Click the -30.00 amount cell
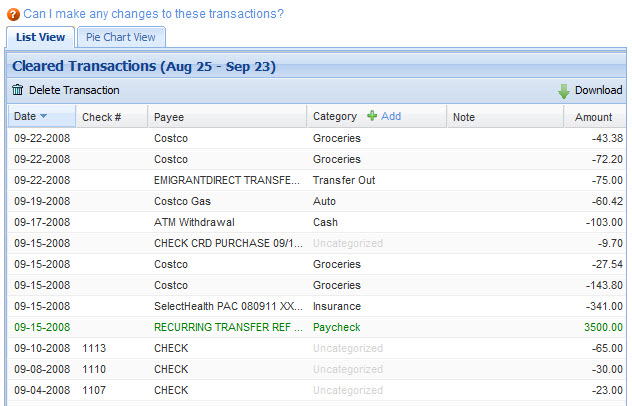This screenshot has width=632, height=406. (607, 369)
